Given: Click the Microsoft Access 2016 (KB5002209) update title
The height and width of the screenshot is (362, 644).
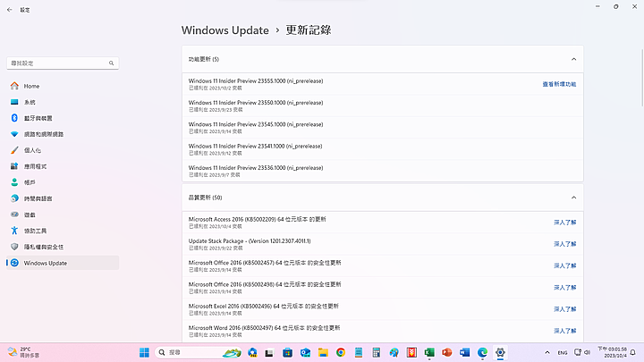Looking at the screenshot, I should tap(257, 219).
